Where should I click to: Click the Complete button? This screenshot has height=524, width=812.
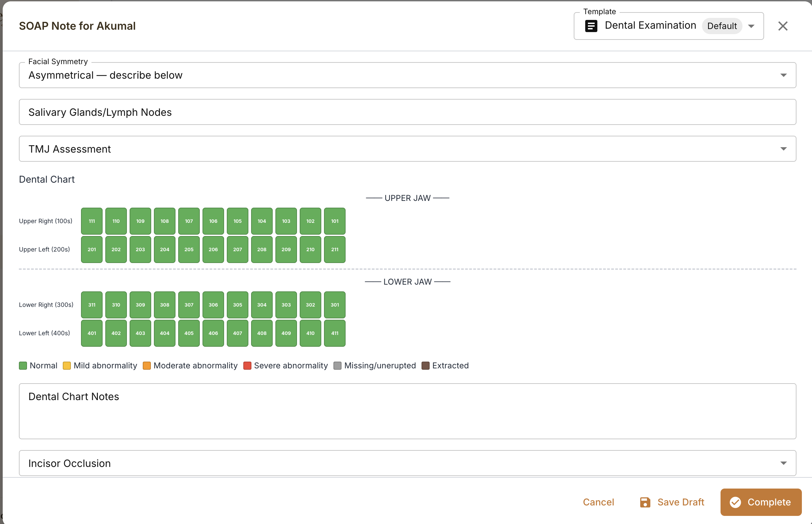point(761,502)
